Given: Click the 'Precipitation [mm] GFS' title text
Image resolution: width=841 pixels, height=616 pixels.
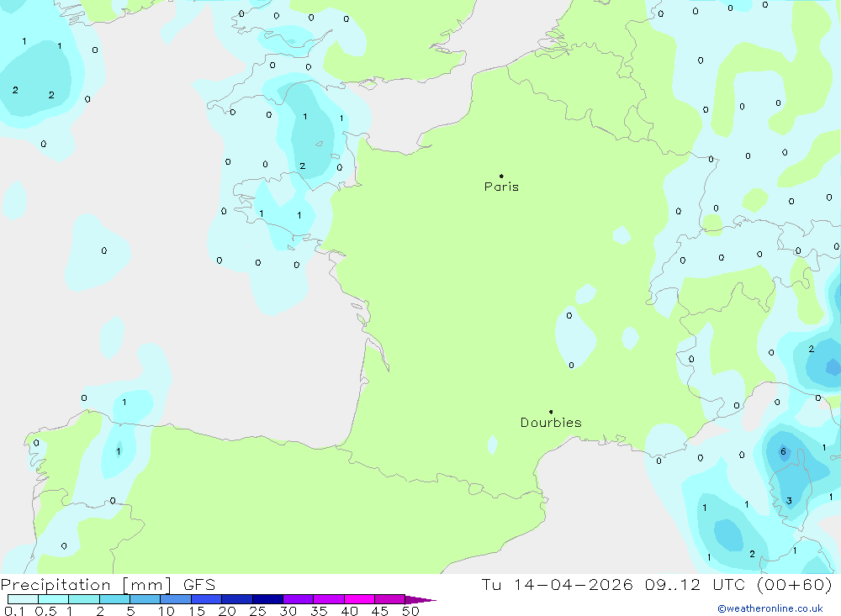Looking at the screenshot, I should pyautogui.click(x=108, y=584).
